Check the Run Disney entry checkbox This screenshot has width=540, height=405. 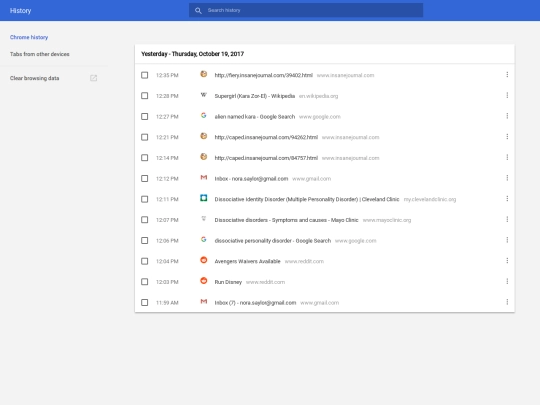(x=145, y=282)
